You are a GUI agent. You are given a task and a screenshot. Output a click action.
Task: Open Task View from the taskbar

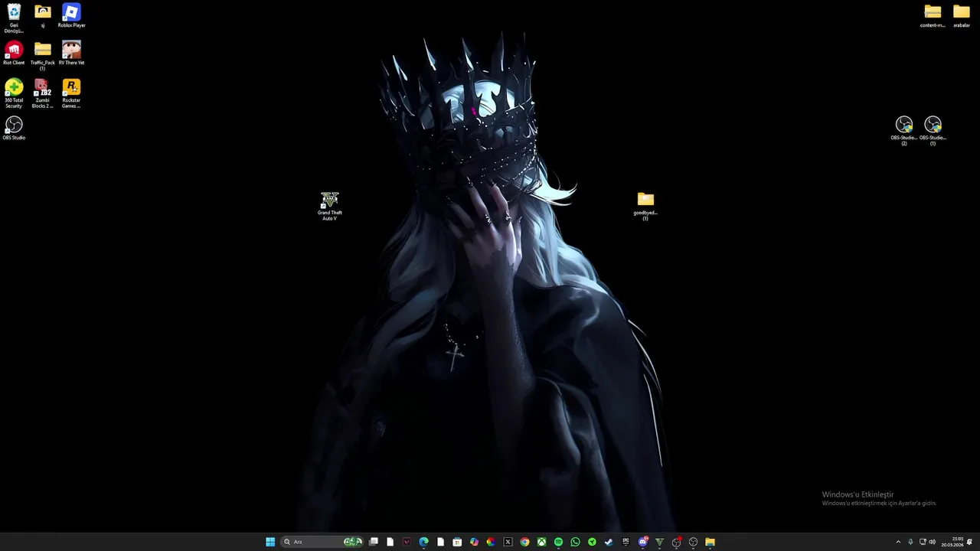click(374, 542)
